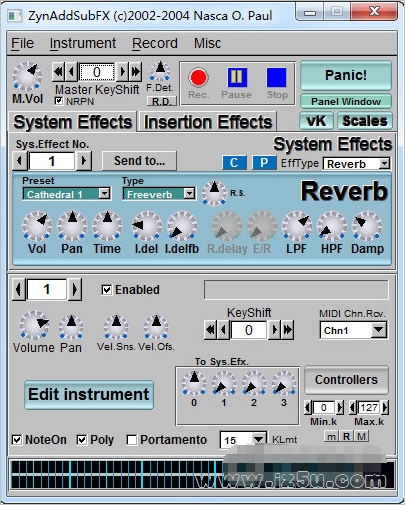Viewport: 405px width, 505px height.
Task: Click To Sys.Efx. knob 1
Action: 224,383
